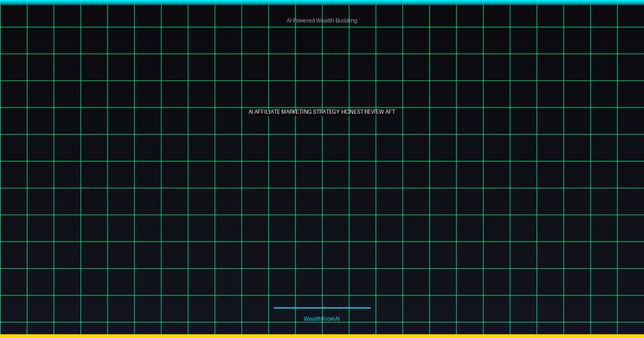Click the right end of the cyan divider

coord(369,308)
